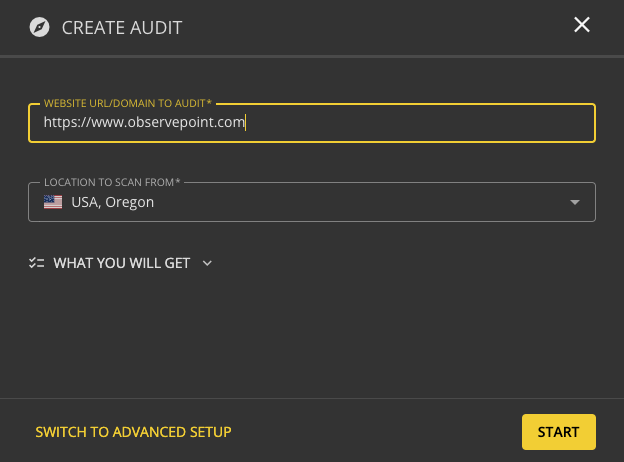
Task: Click the checklist icon before What You Will Get
Action: 36,263
